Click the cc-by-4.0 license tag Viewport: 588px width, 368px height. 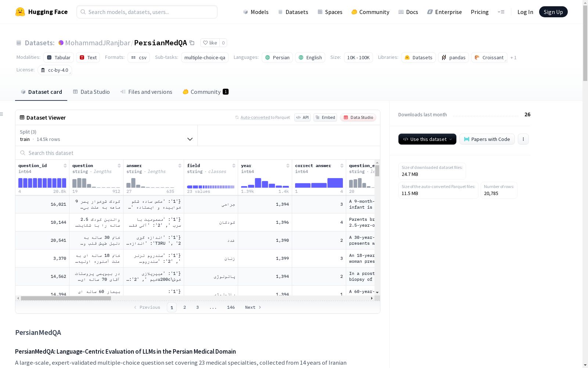tap(55, 70)
